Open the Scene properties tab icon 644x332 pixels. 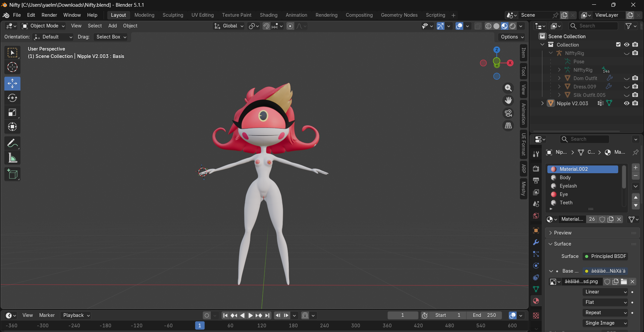536,204
